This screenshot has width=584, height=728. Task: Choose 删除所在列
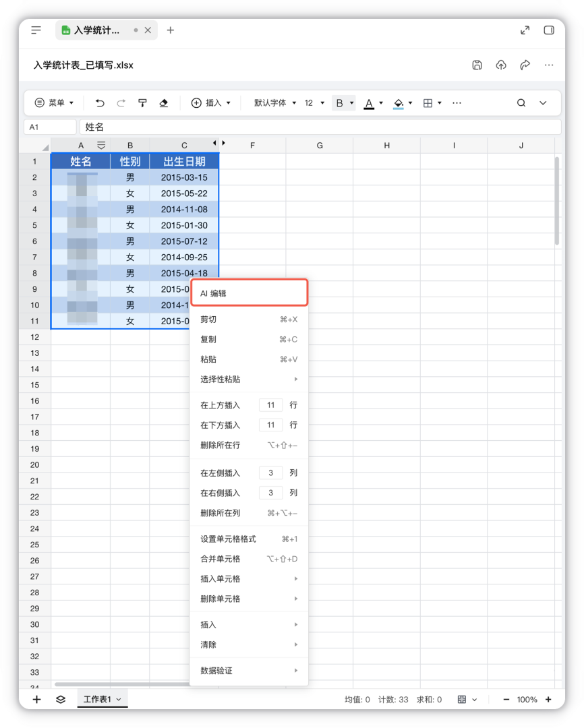pyautogui.click(x=250, y=513)
